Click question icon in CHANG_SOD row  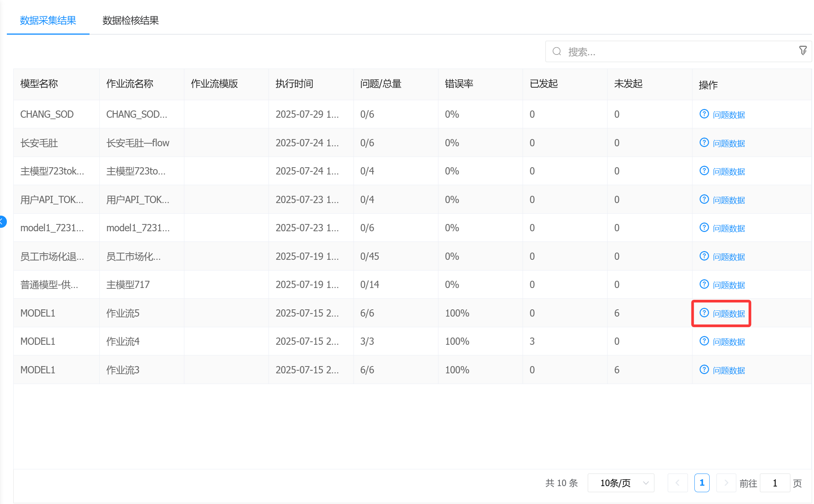coord(704,114)
